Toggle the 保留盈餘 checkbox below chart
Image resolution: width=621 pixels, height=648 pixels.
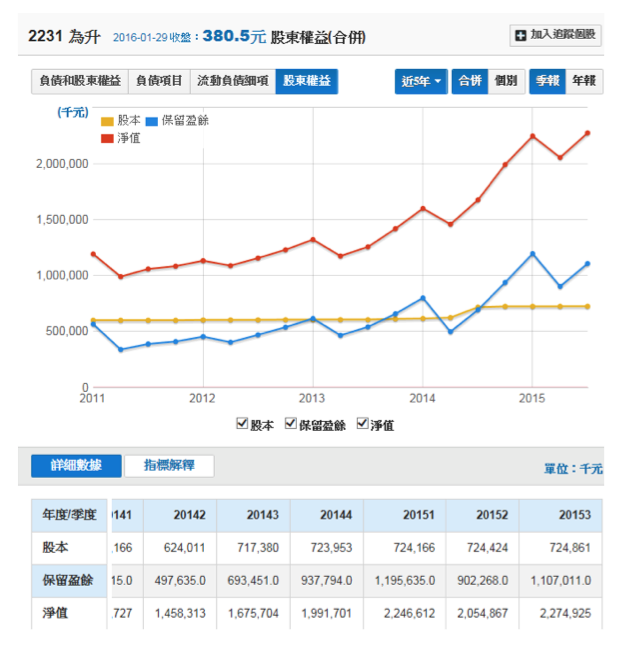pyautogui.click(x=291, y=424)
